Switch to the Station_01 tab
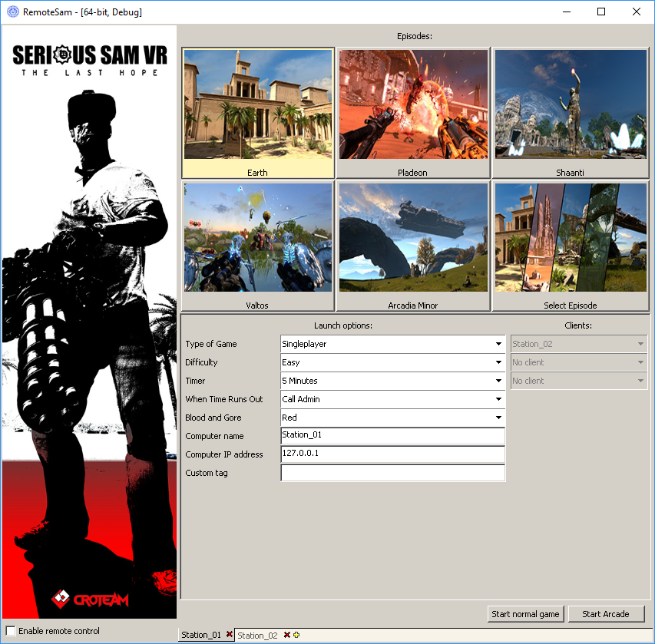 [x=201, y=634]
